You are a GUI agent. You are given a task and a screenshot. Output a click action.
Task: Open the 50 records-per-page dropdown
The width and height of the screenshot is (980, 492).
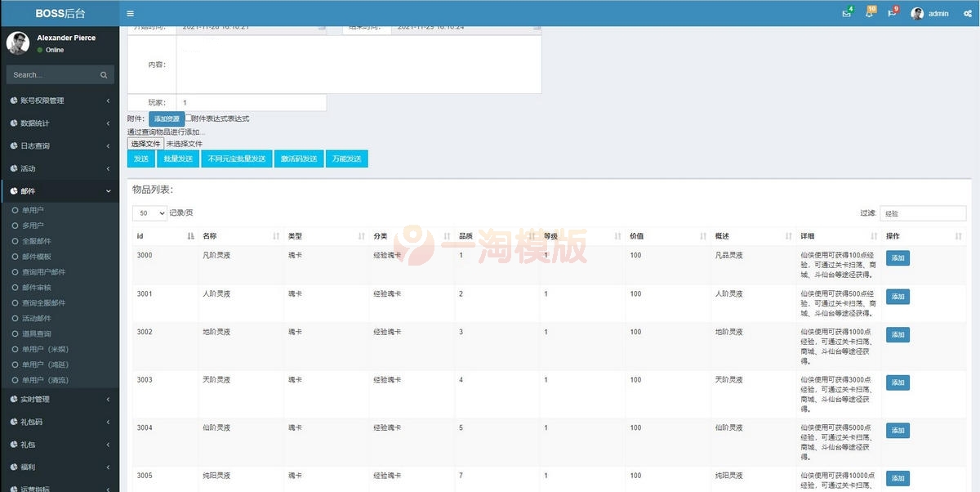point(149,212)
